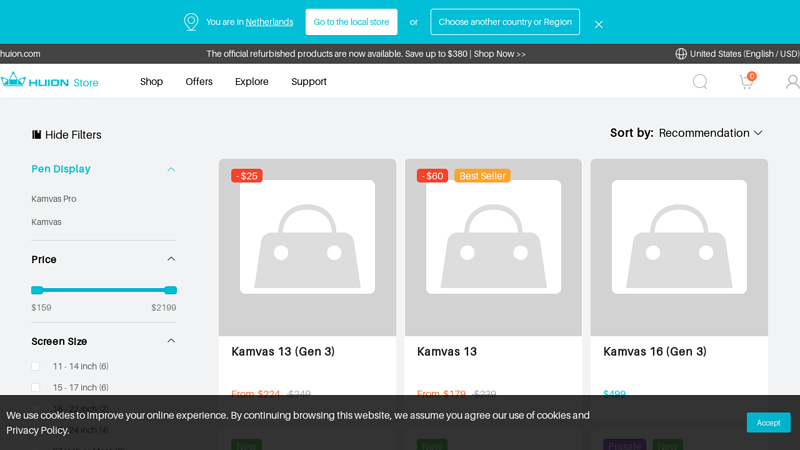Check the 11 - 14 inch filter

[x=36, y=367]
